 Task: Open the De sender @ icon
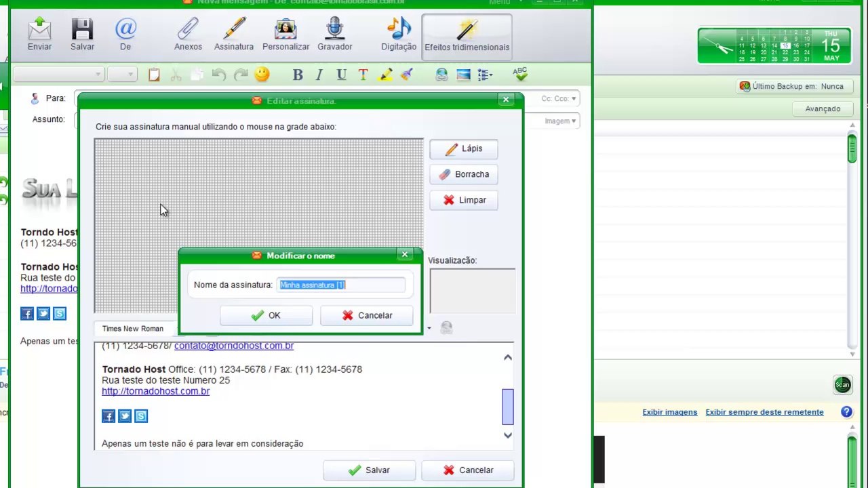click(125, 29)
